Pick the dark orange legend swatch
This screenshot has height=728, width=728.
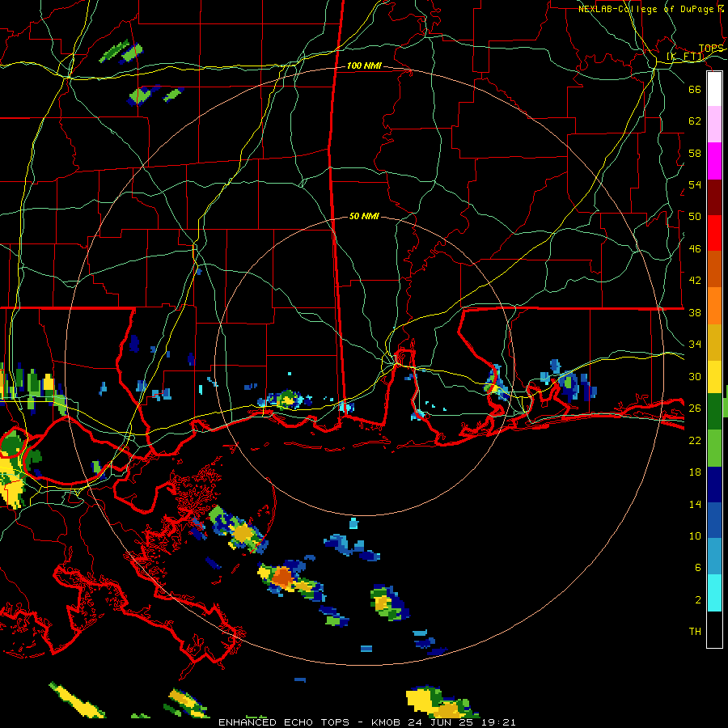coord(714,269)
